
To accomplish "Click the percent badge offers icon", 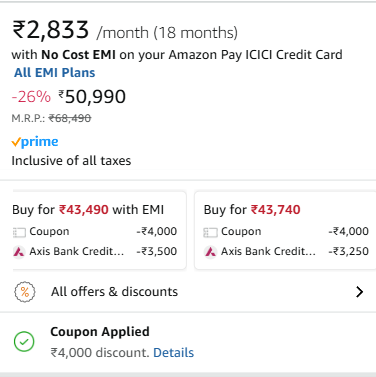I will pos(25,292).
